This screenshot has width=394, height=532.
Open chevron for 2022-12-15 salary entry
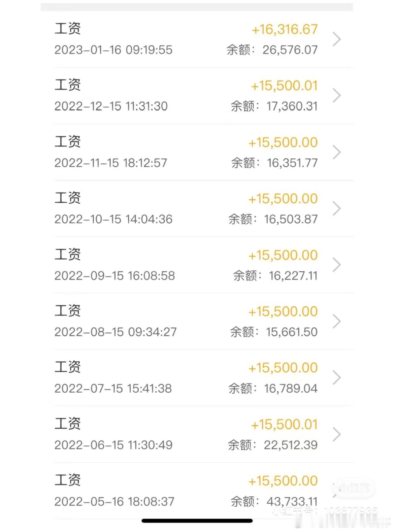[337, 96]
